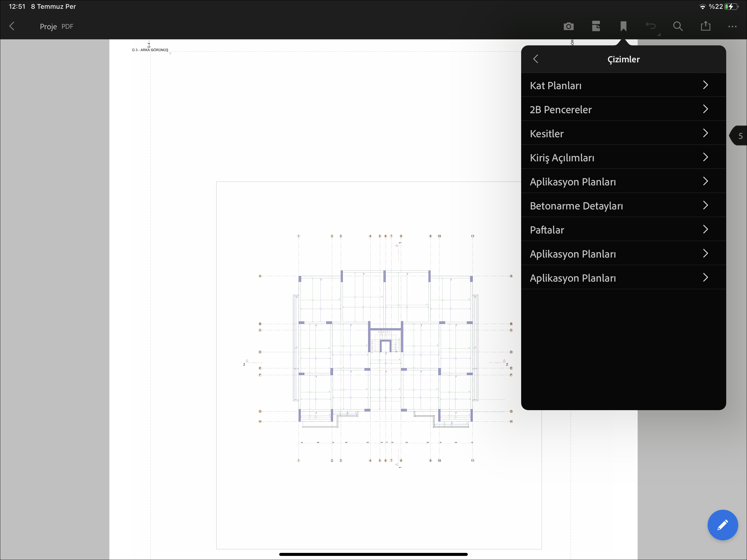Tap the share icon in the toolbar
The height and width of the screenshot is (560, 747).
point(705,26)
